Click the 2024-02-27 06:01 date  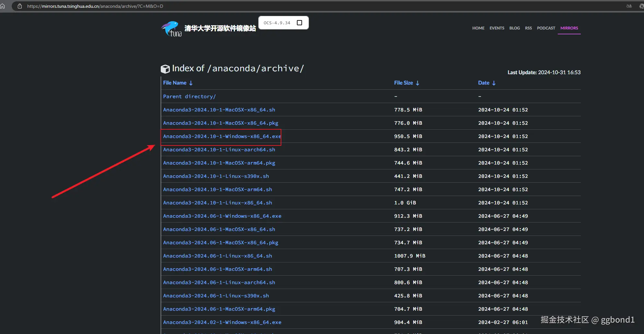(x=503, y=322)
